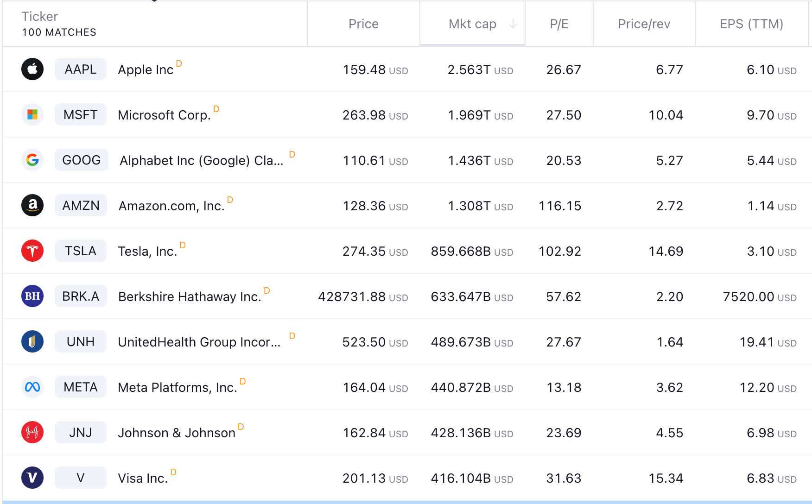
Task: Open the UNH ticker symbol
Action: [81, 341]
